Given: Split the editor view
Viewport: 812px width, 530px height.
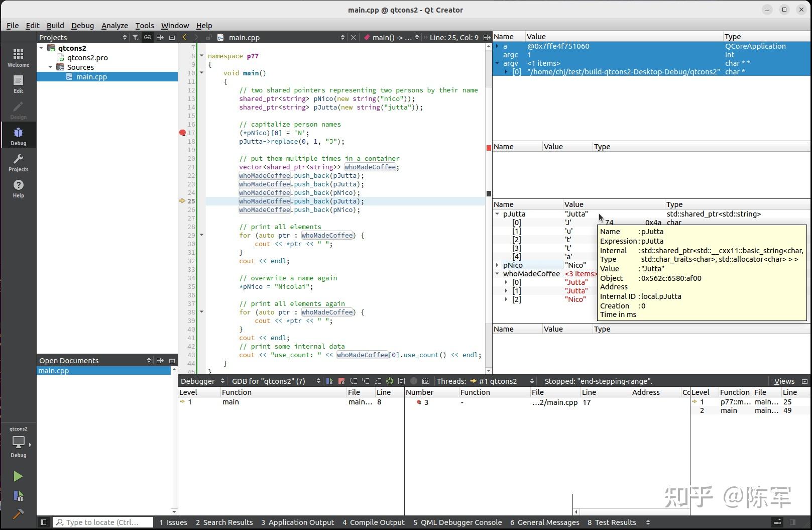Looking at the screenshot, I should pyautogui.click(x=487, y=37).
